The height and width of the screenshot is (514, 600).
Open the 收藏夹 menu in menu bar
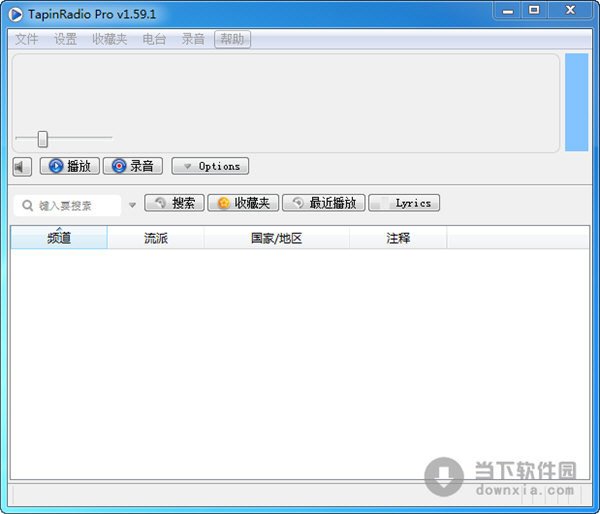pyautogui.click(x=109, y=39)
